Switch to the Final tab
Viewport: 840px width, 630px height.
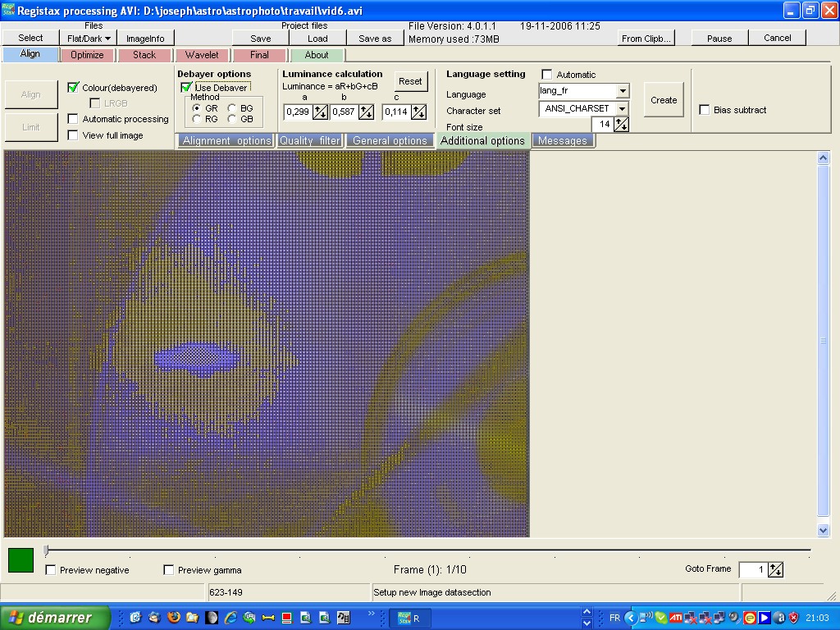(x=259, y=55)
